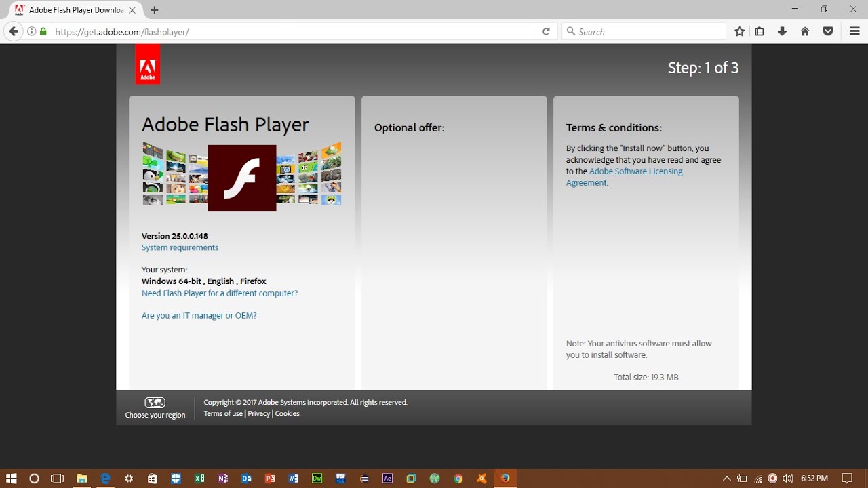Open Wi-Fi network settings in tray

pos(758,479)
